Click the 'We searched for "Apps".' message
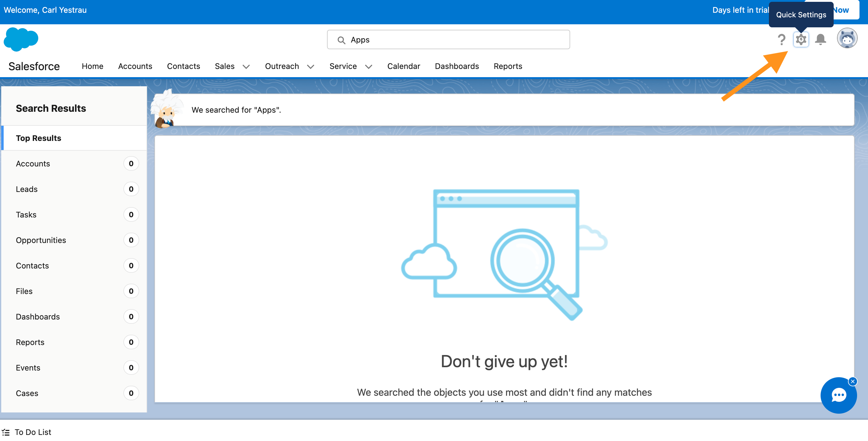Screen dimensions: 868x441 coord(236,110)
